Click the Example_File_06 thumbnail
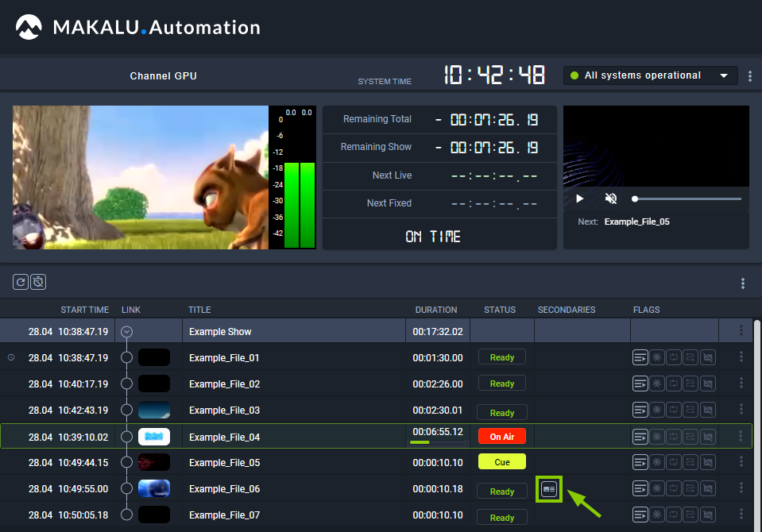This screenshot has height=532, width=762. pyautogui.click(x=154, y=488)
